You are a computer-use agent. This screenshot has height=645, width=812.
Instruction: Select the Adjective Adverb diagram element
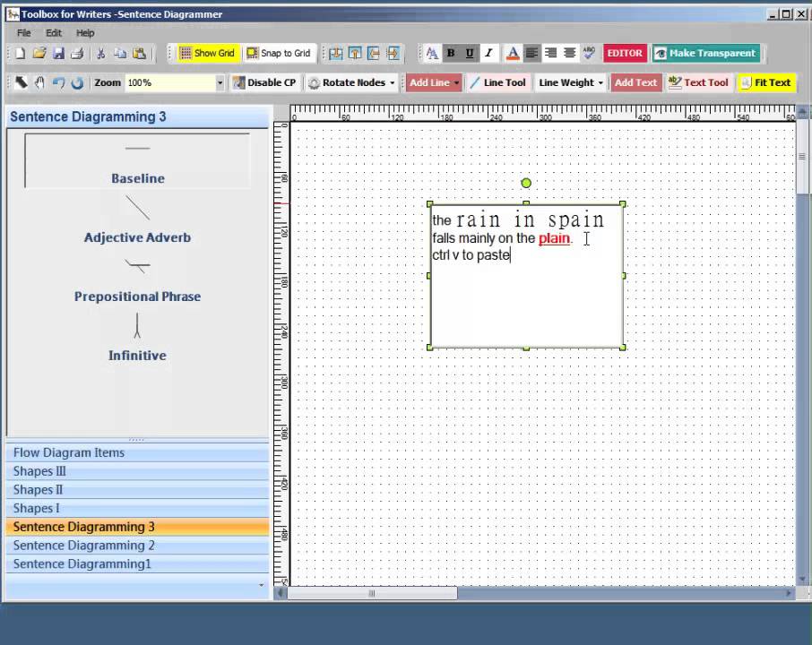tap(138, 220)
